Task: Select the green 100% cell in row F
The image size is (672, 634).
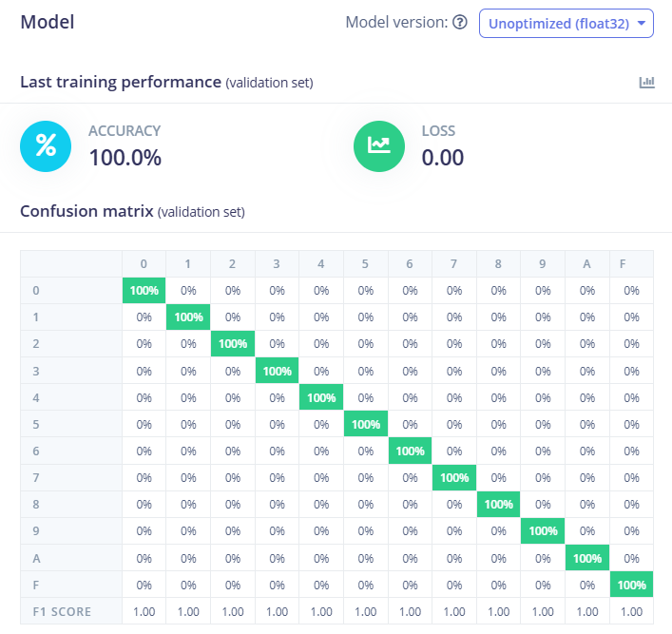Action: point(632,586)
